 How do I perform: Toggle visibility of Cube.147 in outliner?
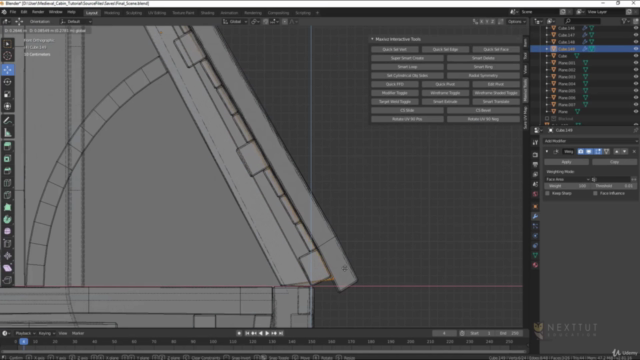click(x=636, y=35)
